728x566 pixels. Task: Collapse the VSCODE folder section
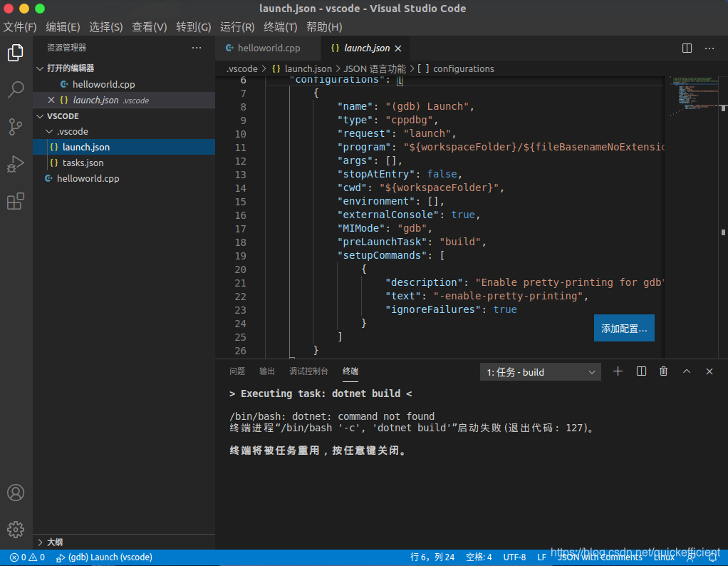[40, 116]
